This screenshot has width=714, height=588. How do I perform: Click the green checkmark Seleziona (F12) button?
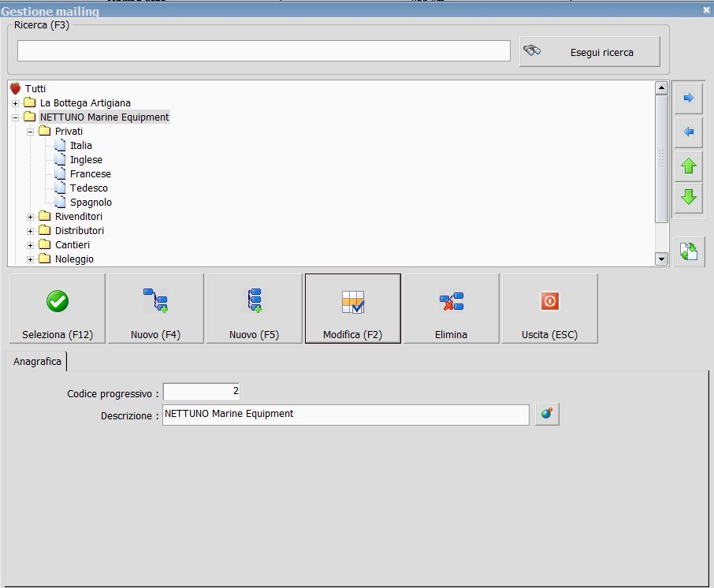click(x=58, y=308)
